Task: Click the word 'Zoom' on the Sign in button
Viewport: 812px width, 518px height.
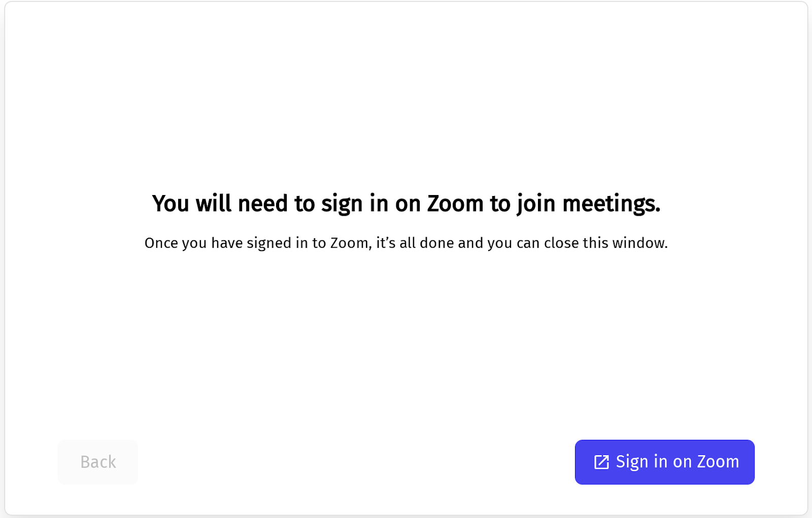Action: click(718, 462)
